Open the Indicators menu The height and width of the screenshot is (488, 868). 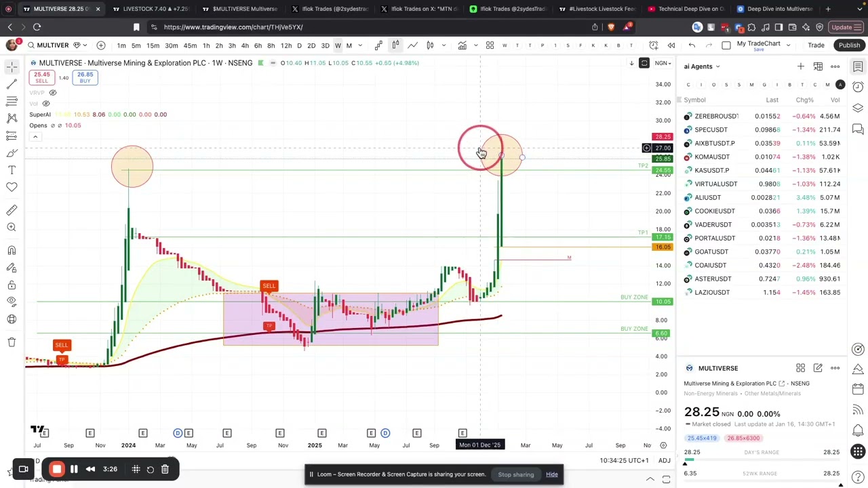pyautogui.click(x=462, y=45)
